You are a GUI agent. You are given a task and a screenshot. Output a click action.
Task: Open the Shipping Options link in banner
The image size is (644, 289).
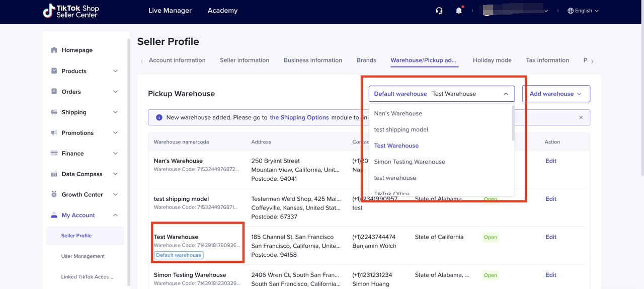(299, 117)
